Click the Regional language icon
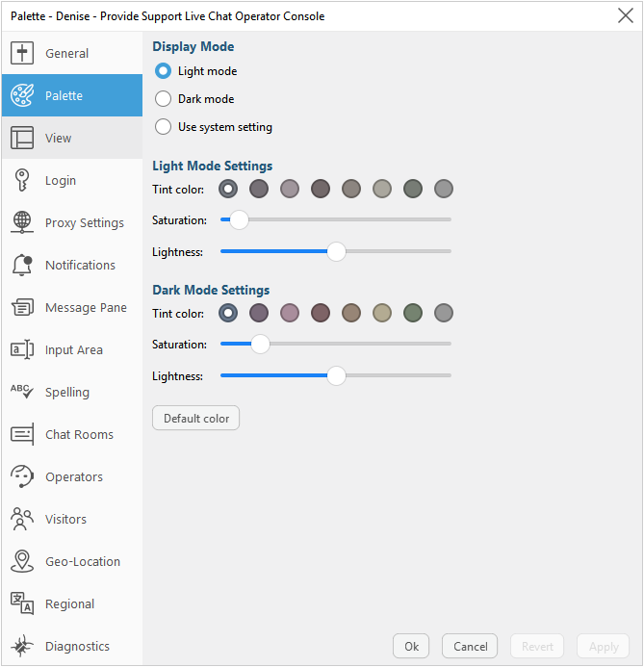This screenshot has width=644, height=667. [22, 603]
